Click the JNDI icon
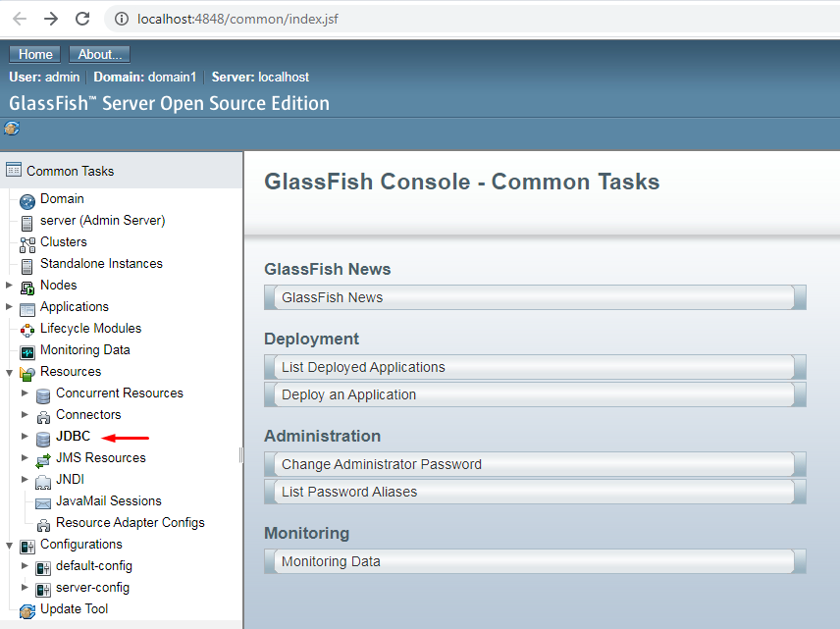840x629 pixels. click(42, 479)
